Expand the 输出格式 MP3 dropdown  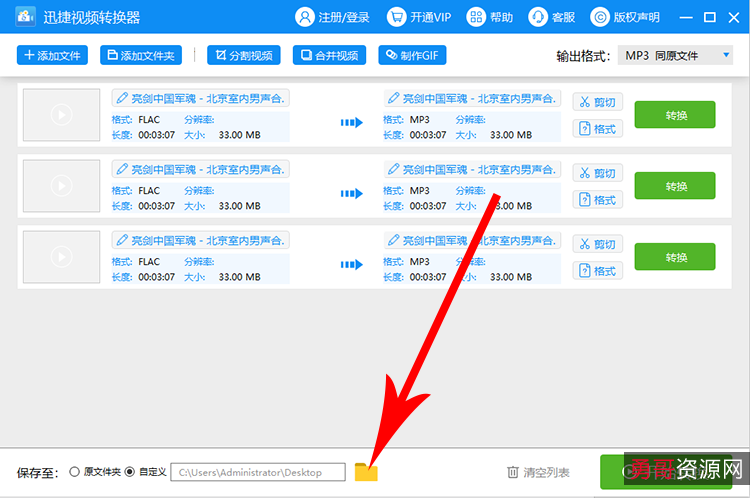pos(675,55)
